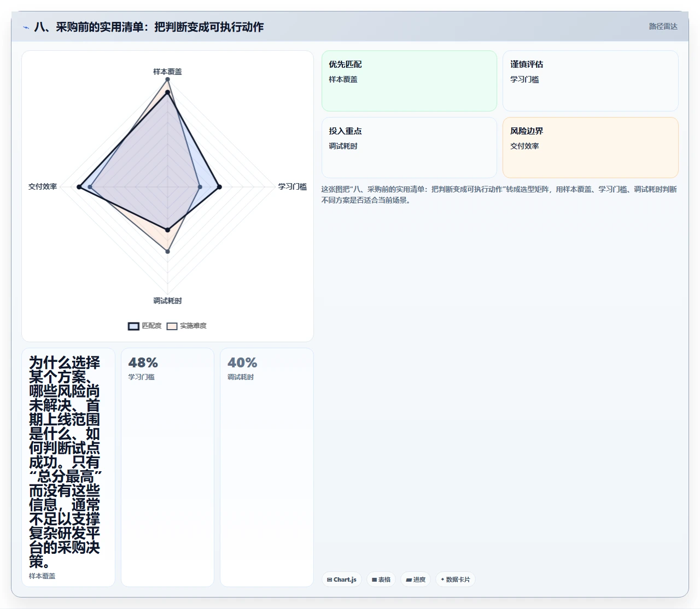This screenshot has height=609, width=700.
Task: Click the blue icon beside the section title
Action: 26,27
